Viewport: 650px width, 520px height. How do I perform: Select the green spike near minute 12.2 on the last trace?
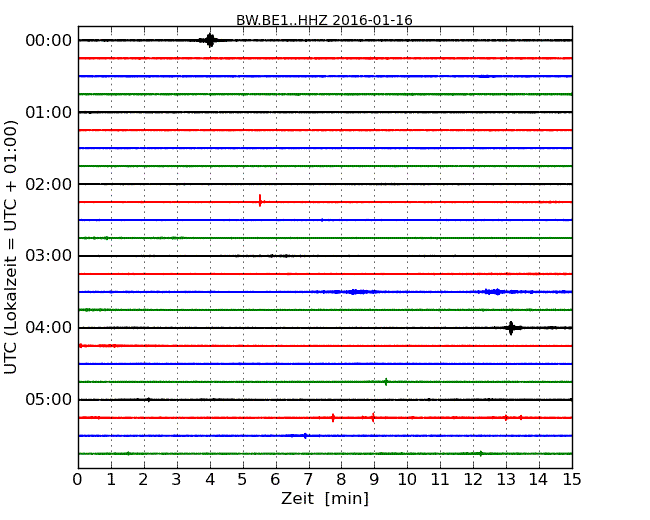click(481, 454)
